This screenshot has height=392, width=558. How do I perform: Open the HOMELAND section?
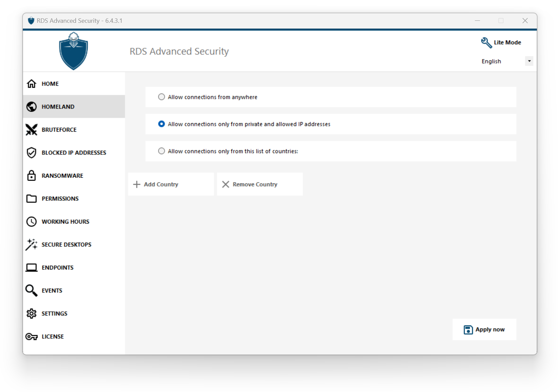[x=74, y=107]
